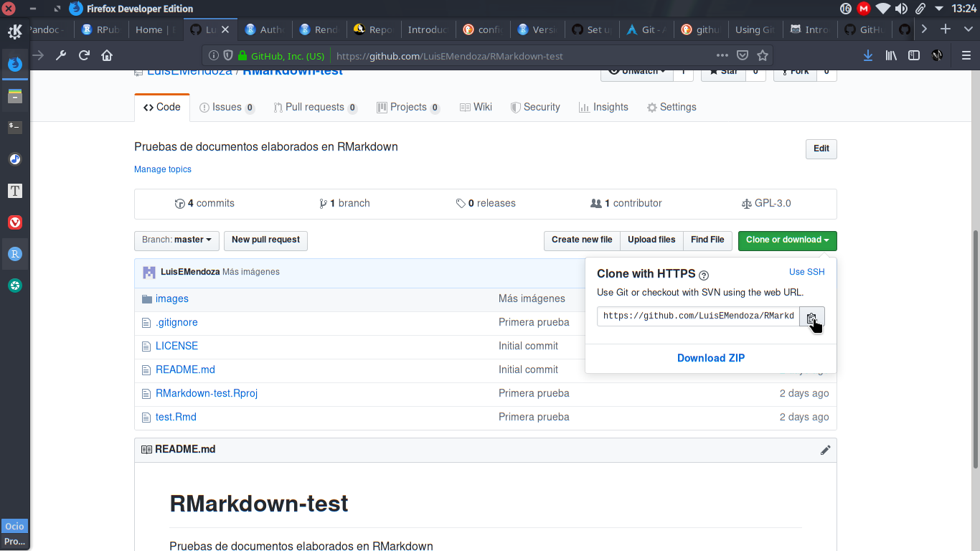This screenshot has height=551, width=980.
Task: Open the MEGA icon in the system tray
Action: 864,9
